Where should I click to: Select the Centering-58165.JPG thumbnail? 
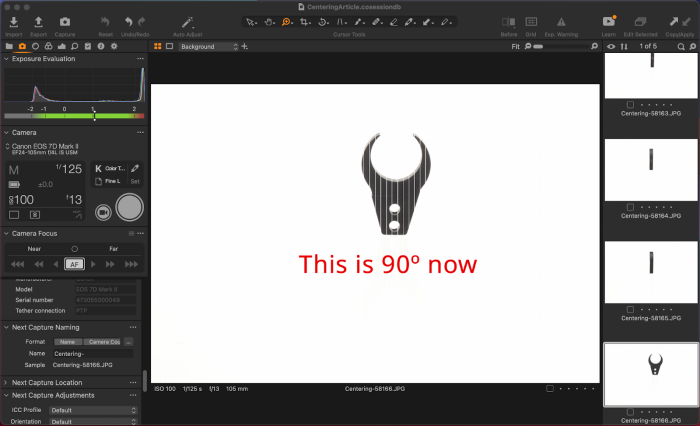[651, 272]
